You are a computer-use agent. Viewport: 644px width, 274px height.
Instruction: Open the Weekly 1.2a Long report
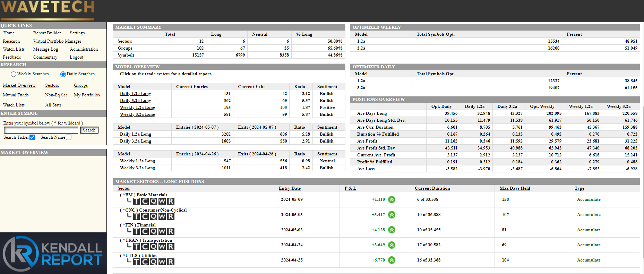[138, 108]
